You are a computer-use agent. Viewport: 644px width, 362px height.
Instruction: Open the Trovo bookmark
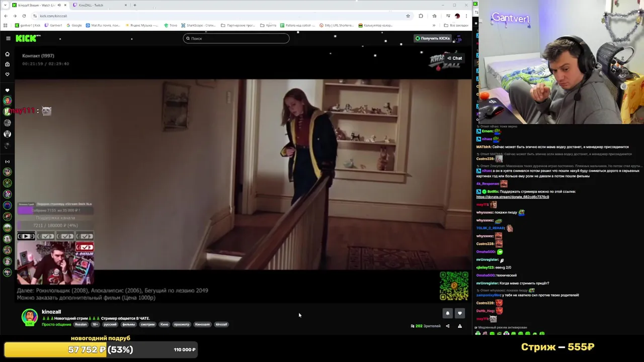click(171, 25)
